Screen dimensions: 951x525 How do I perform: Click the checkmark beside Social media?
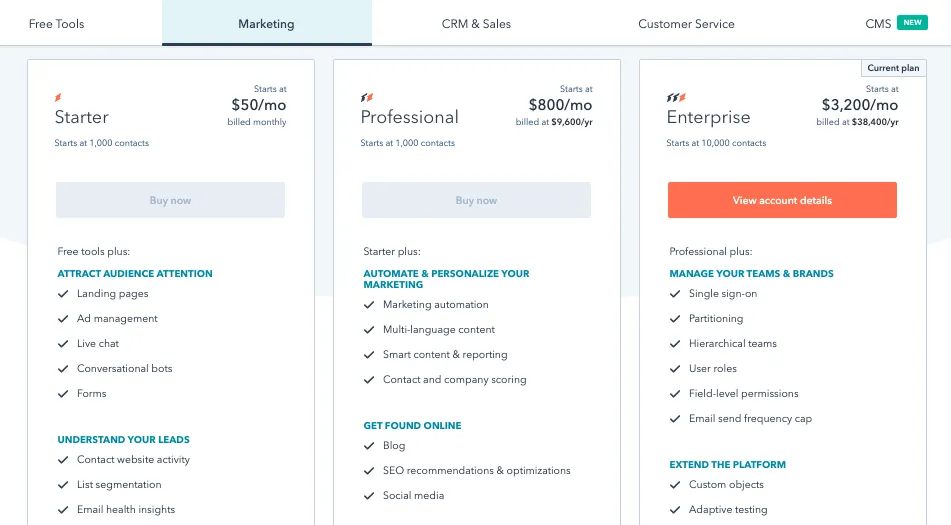click(x=369, y=495)
